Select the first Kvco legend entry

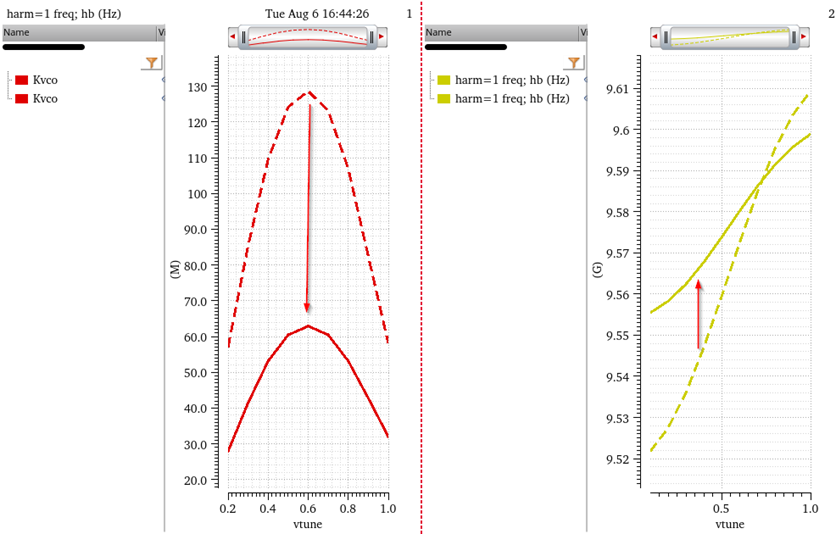pos(46,80)
